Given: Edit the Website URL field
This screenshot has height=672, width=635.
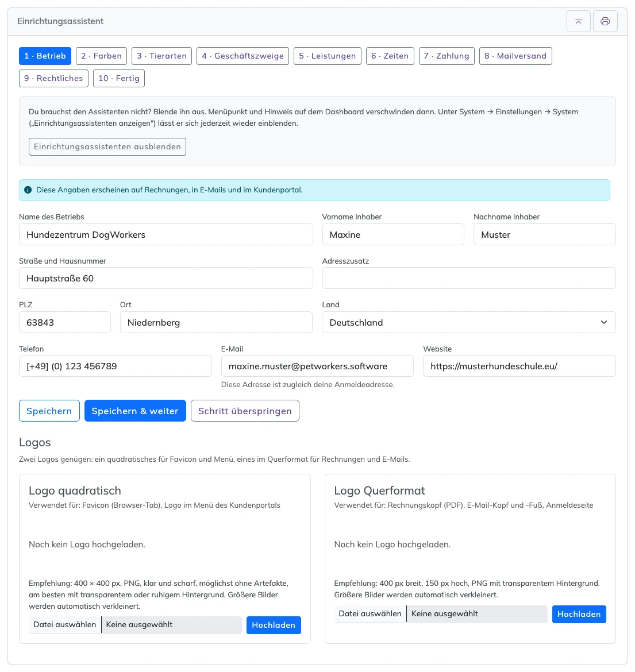Looking at the screenshot, I should 519,366.
